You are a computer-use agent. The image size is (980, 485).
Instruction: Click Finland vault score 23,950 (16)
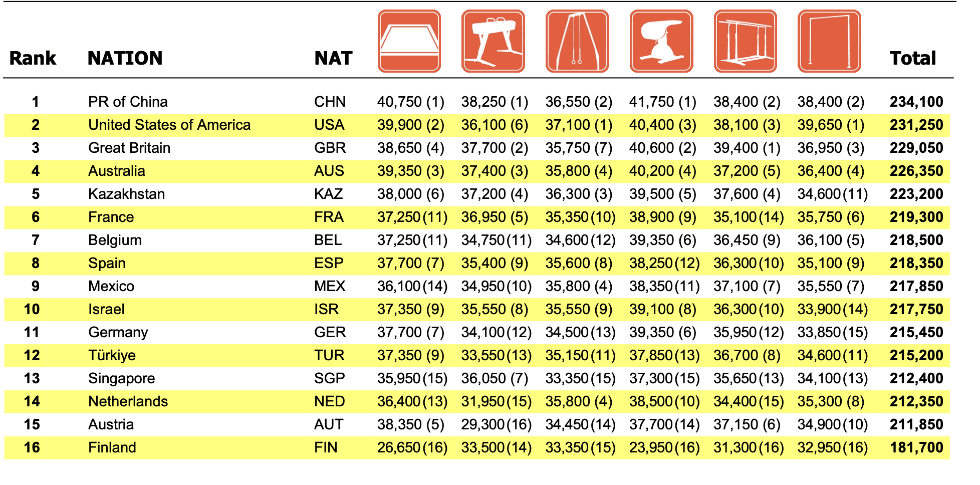pos(665,447)
